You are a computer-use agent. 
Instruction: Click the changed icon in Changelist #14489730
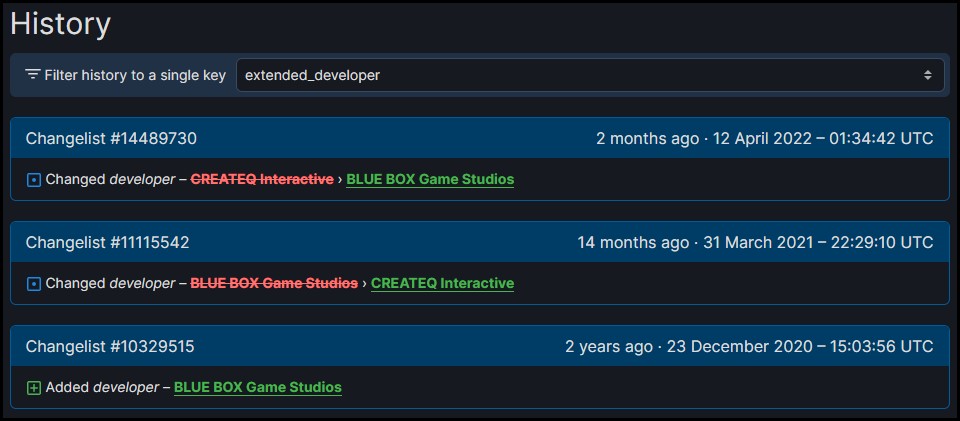(34, 180)
